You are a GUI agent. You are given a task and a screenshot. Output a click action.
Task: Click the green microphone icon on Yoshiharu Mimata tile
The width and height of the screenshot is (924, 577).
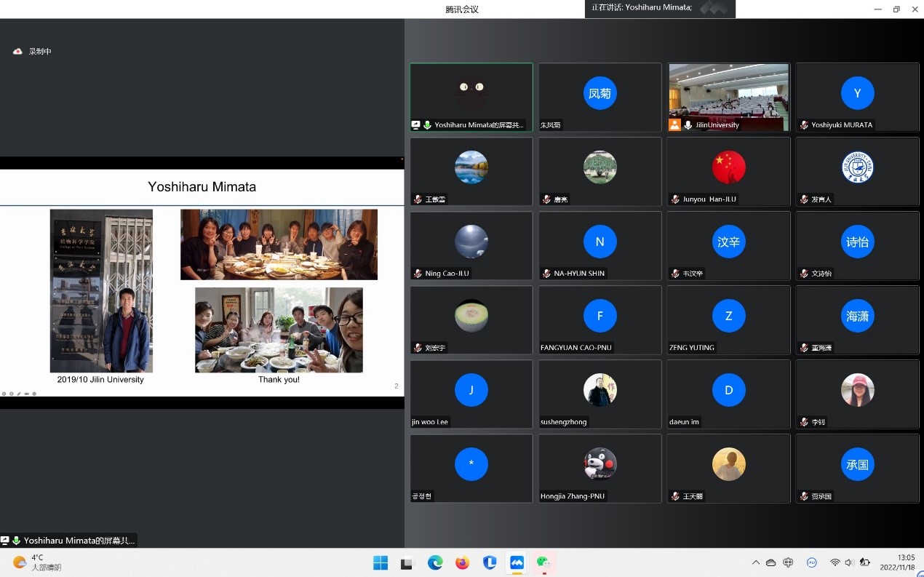coord(427,125)
